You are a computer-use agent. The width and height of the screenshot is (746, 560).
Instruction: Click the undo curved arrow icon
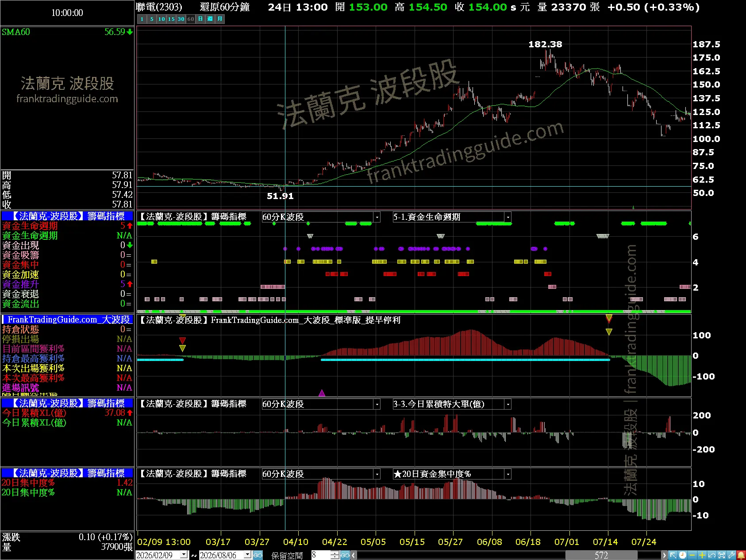711,555
